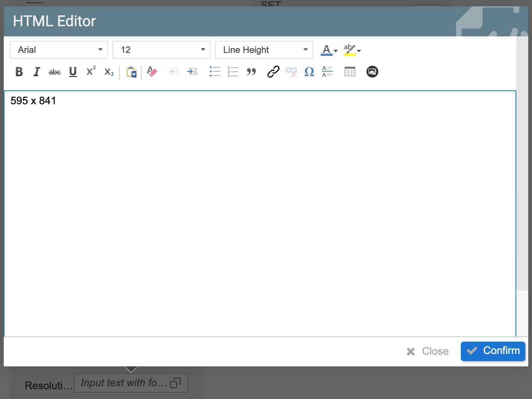Insert an image
Screen dimensions: 532x399
tap(372, 72)
